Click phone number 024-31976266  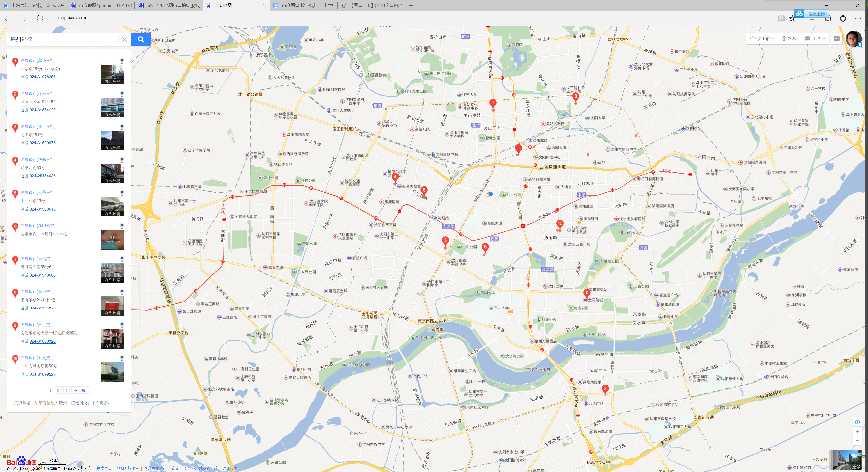point(42,77)
